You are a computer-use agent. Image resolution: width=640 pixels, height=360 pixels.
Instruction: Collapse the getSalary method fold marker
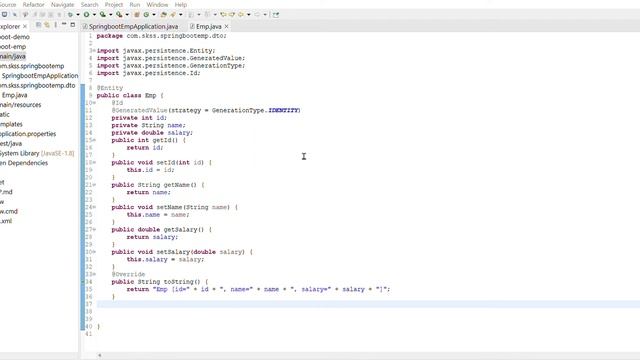[94, 229]
